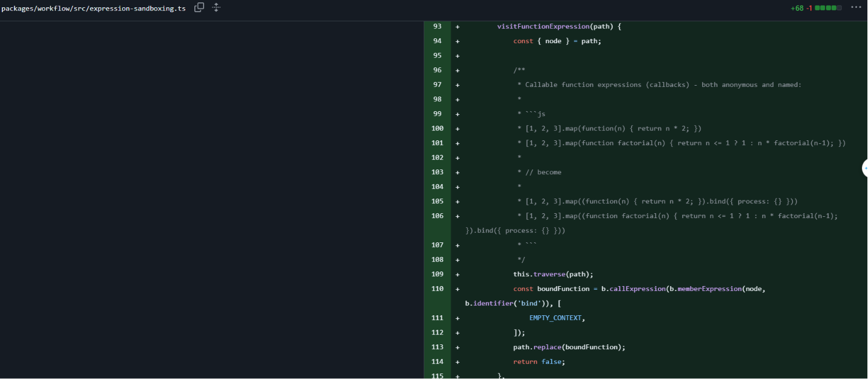This screenshot has height=379, width=868.
Task: Click 'path.replace(boundFunction);' line
Action: [x=569, y=347]
